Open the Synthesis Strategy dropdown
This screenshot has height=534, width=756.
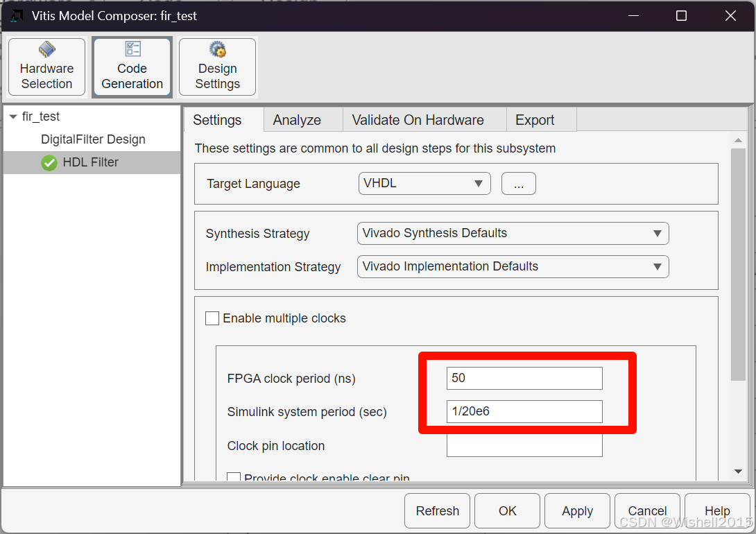(x=513, y=233)
